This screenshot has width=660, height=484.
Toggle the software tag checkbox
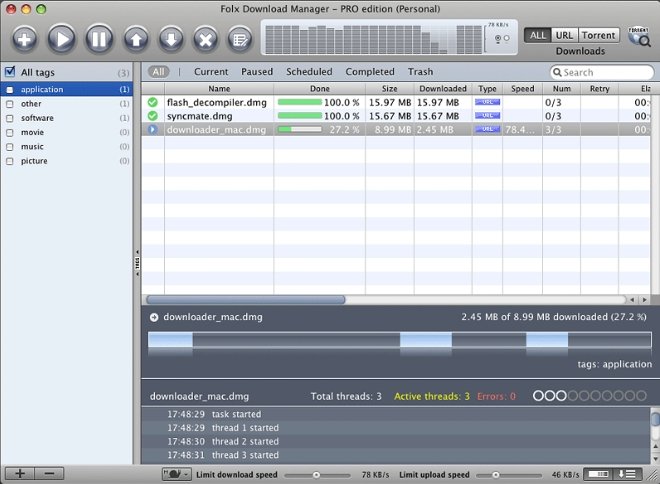click(10, 118)
